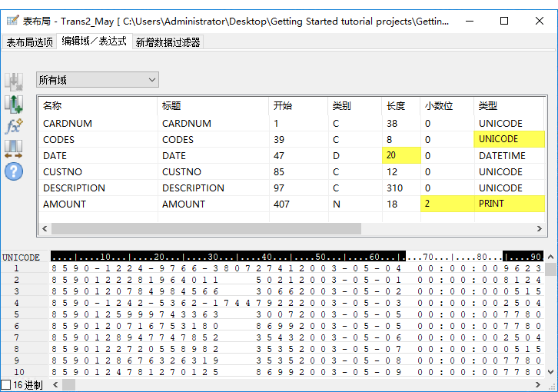The width and height of the screenshot is (558, 392).
Task: Click the left arrow of field list scrollbar
Action: (45, 229)
